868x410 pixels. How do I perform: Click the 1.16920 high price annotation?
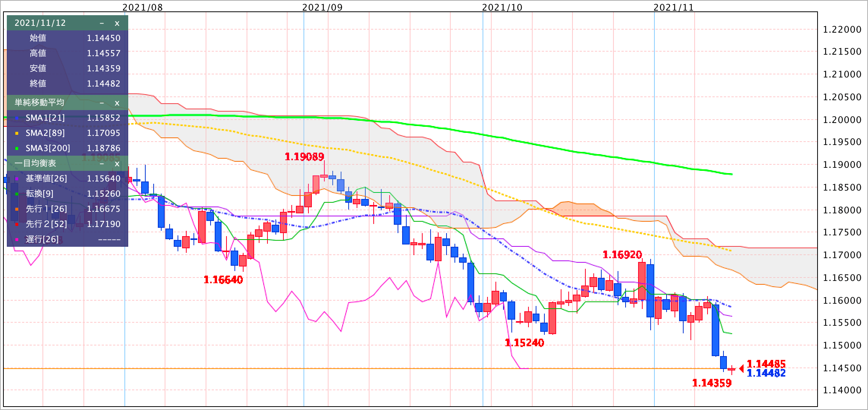click(622, 255)
